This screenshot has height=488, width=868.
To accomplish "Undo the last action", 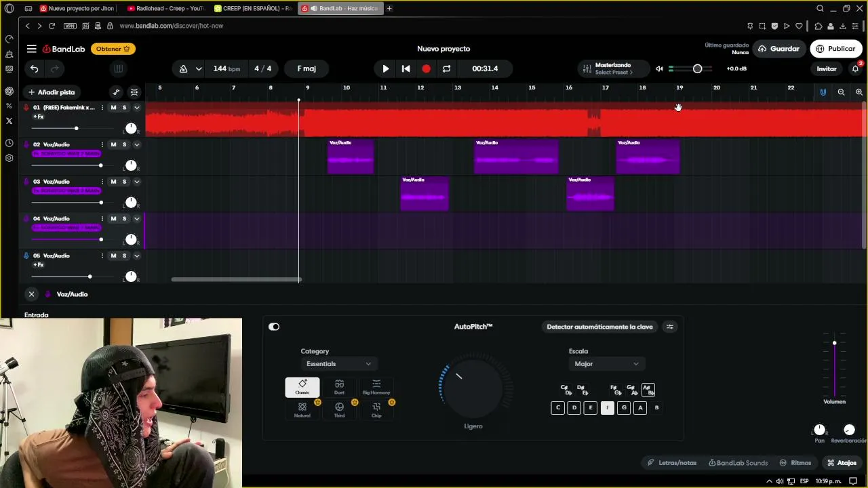I will pyautogui.click(x=34, y=68).
